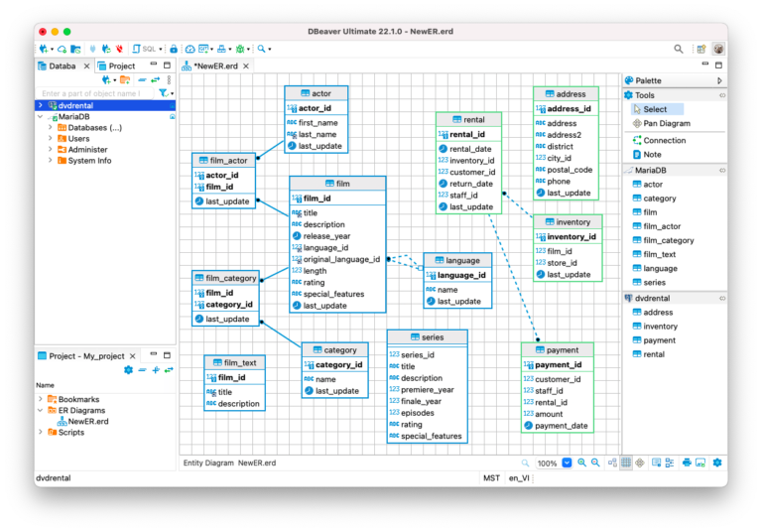Open NewER.erd in project tree
This screenshot has height=532, width=762.
coord(83,421)
